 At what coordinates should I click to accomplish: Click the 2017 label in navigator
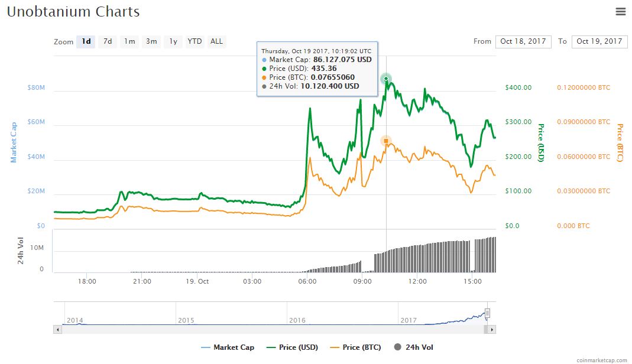(409, 320)
